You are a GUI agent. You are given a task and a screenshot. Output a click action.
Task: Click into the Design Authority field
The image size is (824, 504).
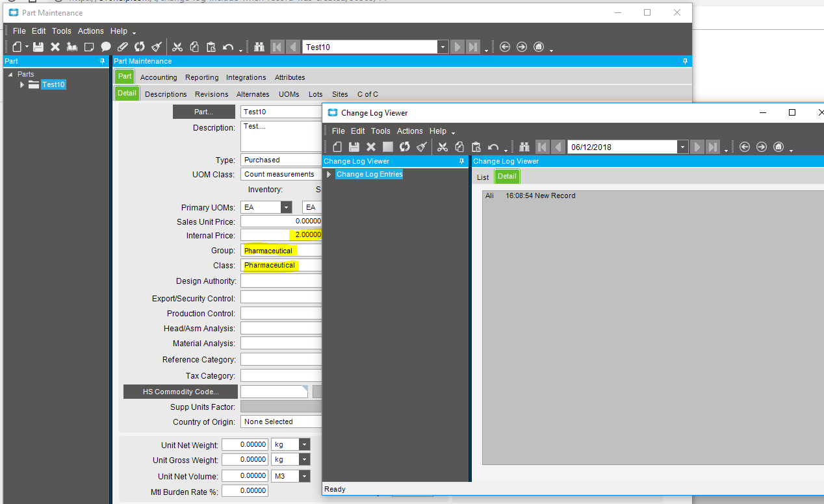click(x=281, y=281)
